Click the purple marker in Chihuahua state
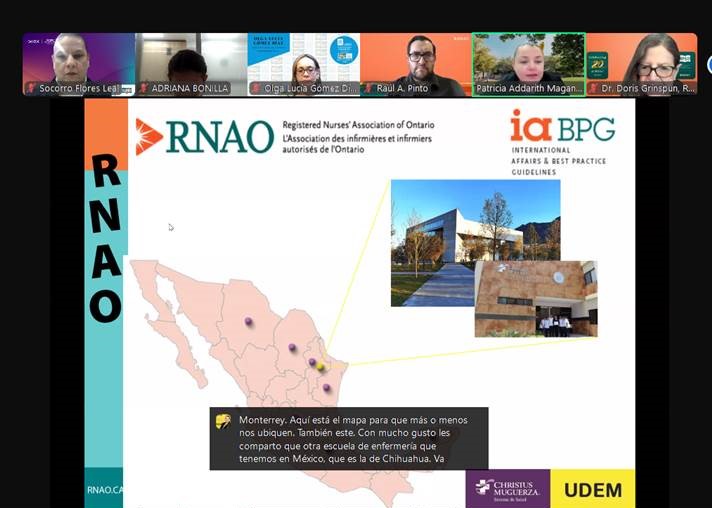This screenshot has width=712, height=508. point(248,321)
